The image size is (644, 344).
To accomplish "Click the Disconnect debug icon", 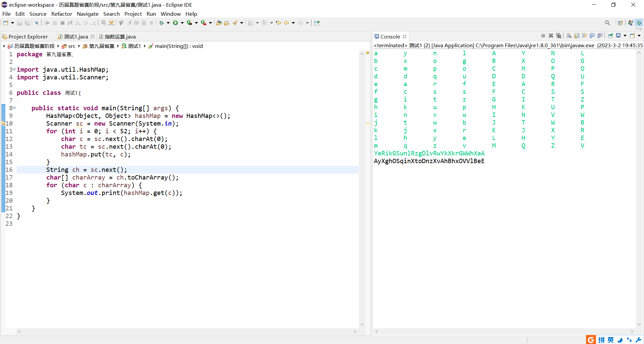I will (70, 23).
